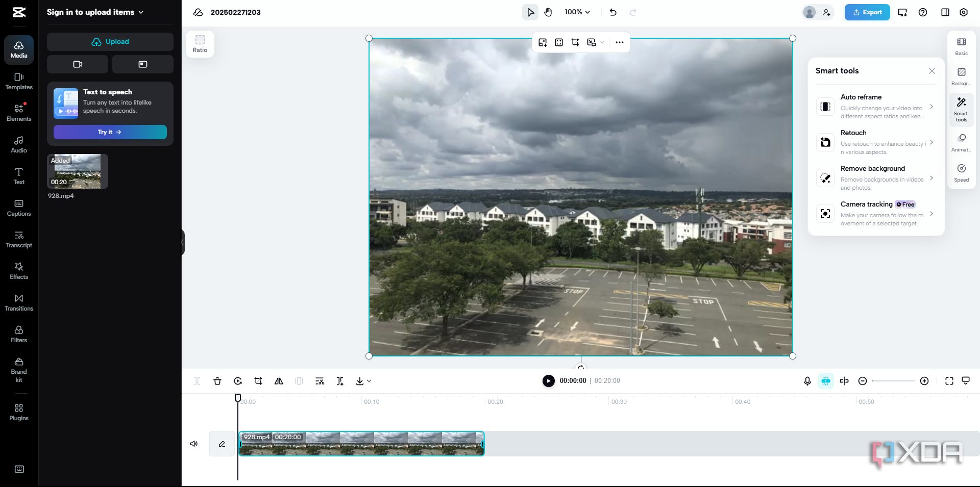This screenshot has height=487, width=980.
Task: Mute the timeline track with speaker icon
Action: coord(194,444)
